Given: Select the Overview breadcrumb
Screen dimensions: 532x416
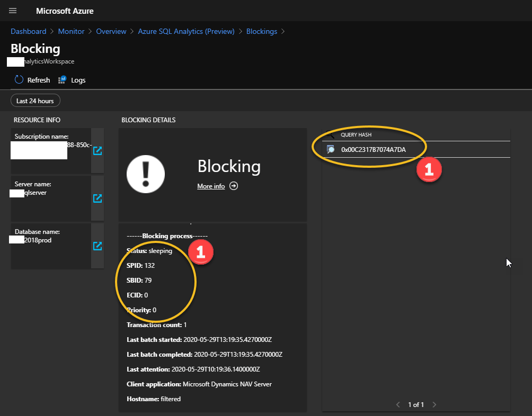Looking at the screenshot, I should coord(111,31).
